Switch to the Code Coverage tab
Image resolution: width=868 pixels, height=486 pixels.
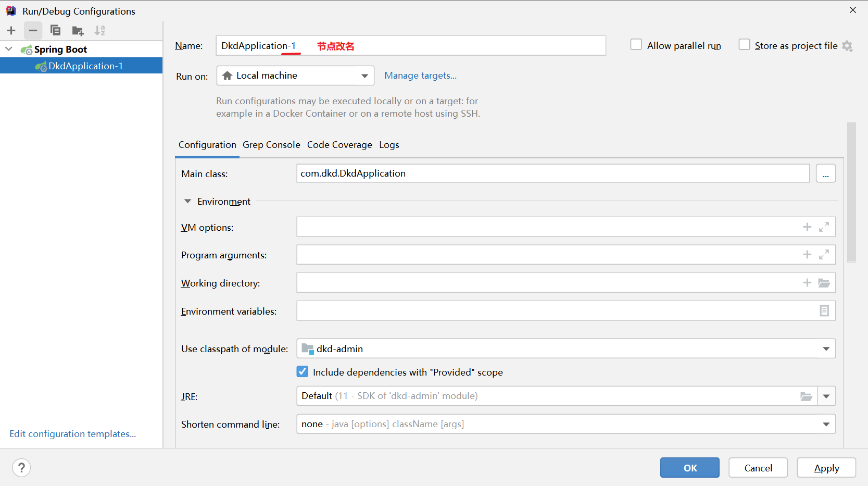pos(339,145)
